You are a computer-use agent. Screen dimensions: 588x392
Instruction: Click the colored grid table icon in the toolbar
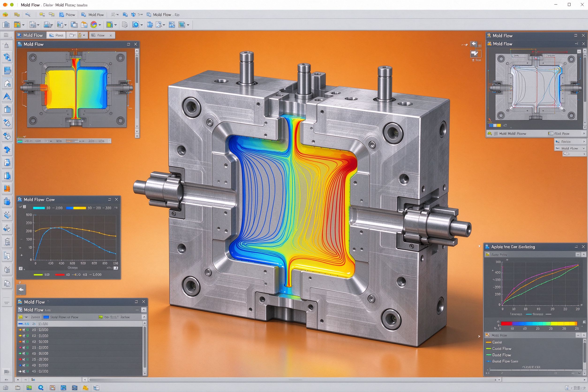[17, 24]
